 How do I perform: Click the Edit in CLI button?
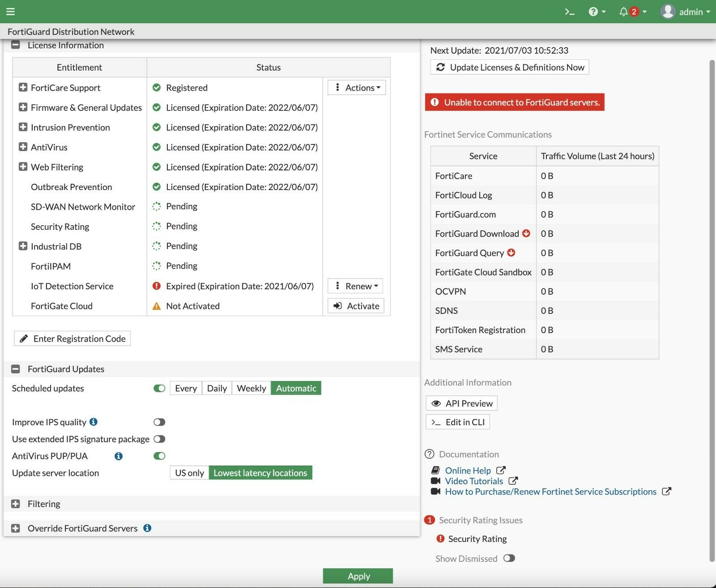coord(458,422)
